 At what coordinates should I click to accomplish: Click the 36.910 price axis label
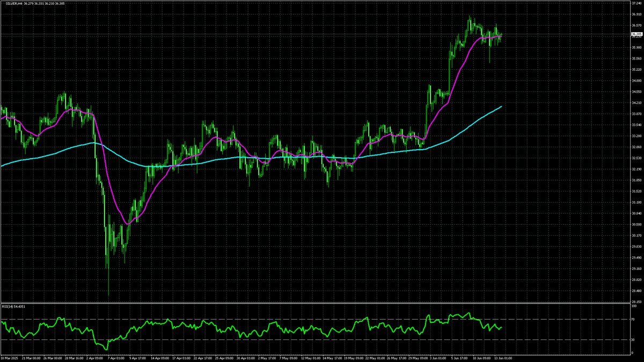[636, 14]
